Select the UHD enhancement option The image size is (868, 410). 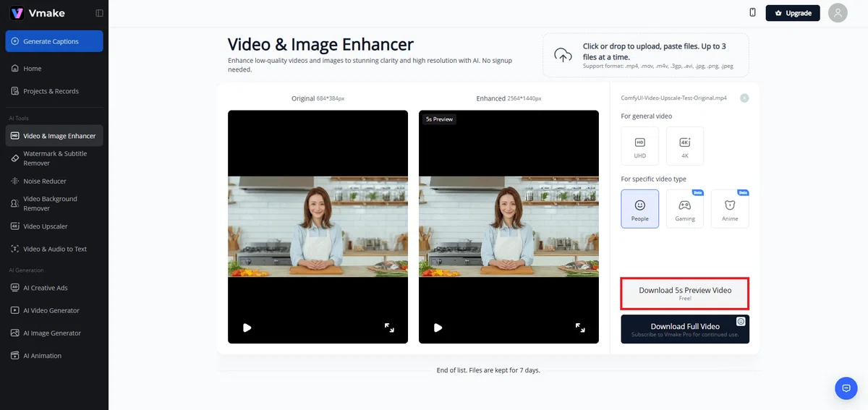coord(640,146)
